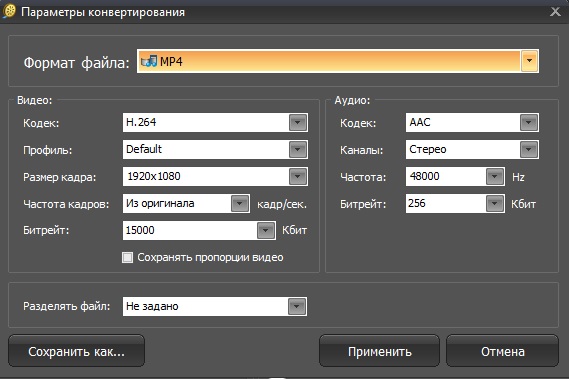569x379 pixels.
Task: Click the audio frequency value 48000
Action: click(x=425, y=176)
